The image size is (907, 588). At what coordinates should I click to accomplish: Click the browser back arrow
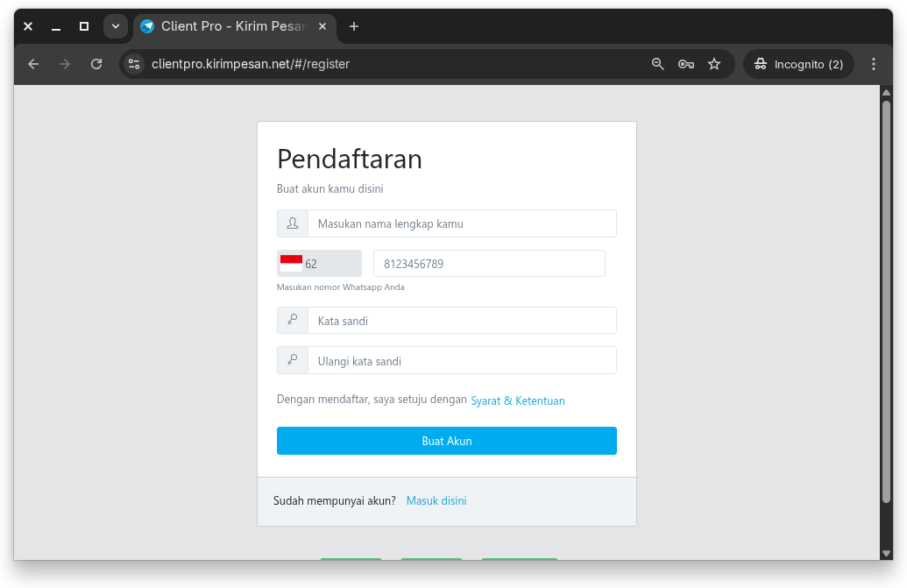(x=33, y=64)
